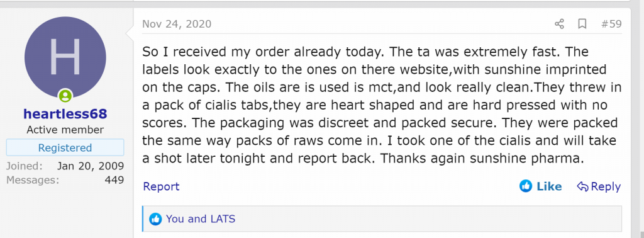Click the share icon on post #59
The width and height of the screenshot is (644, 238).
pyautogui.click(x=559, y=24)
